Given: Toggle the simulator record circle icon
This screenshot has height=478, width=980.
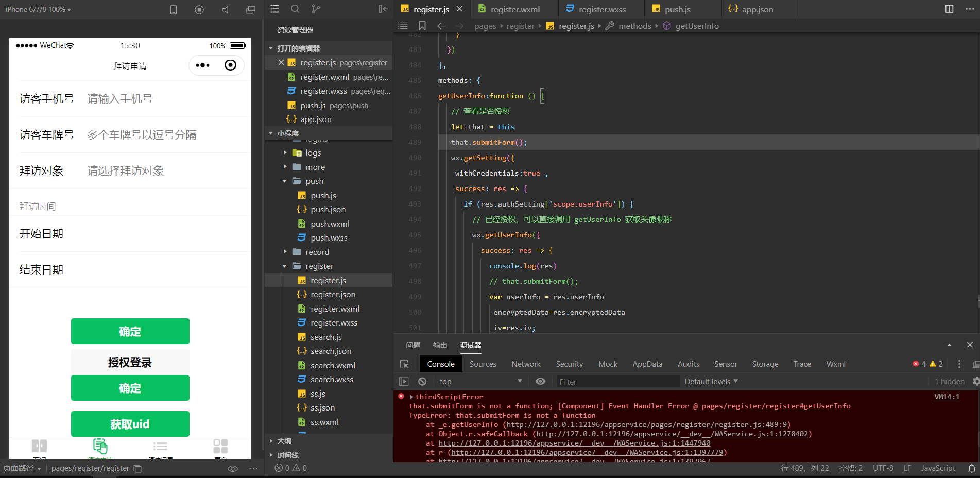Looking at the screenshot, I should pos(199,10).
